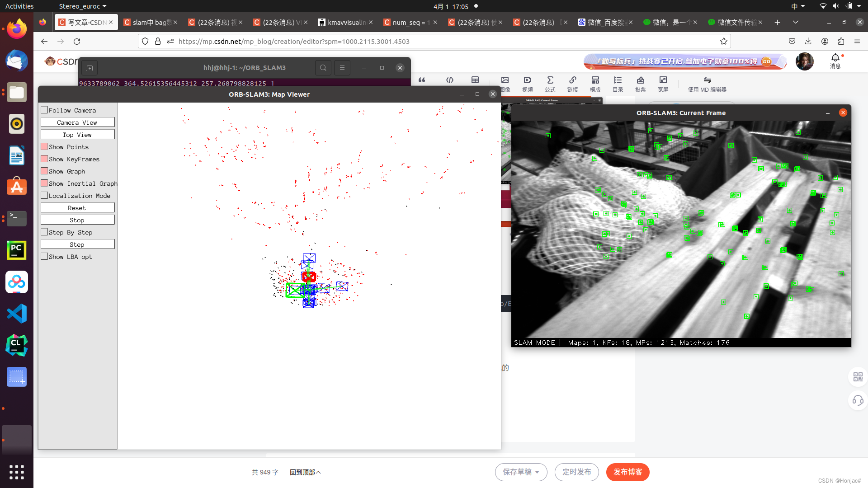Open the 保存草稿 dropdown arrow
Screen dimensions: 868x488
(538, 472)
